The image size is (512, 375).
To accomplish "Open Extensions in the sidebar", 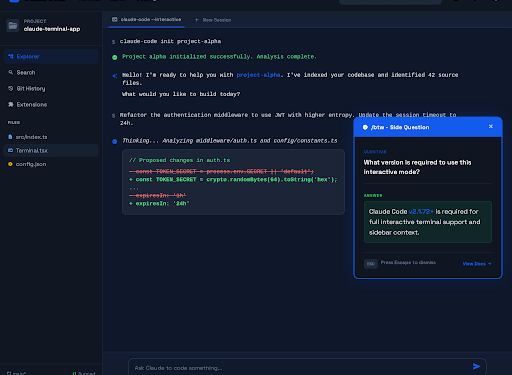I will pyautogui.click(x=51, y=104).
